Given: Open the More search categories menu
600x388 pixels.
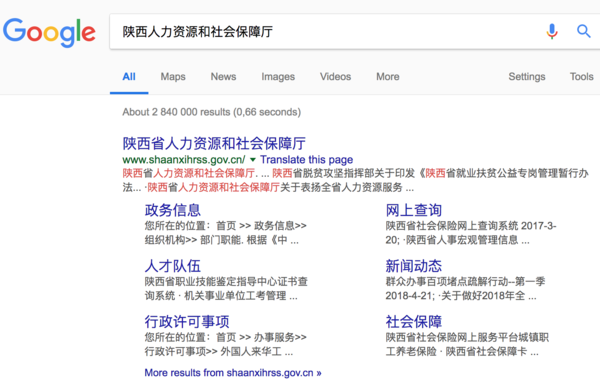Looking at the screenshot, I should click(x=388, y=77).
